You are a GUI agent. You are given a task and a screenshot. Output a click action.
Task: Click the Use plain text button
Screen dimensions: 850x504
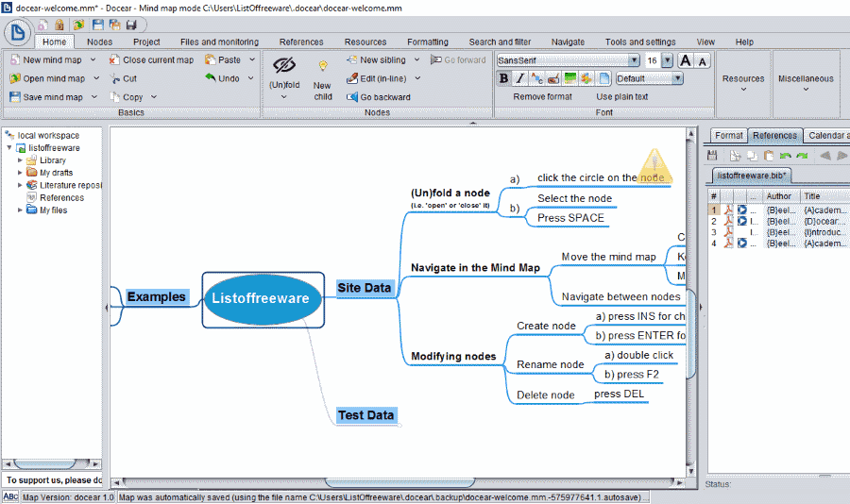[622, 96]
